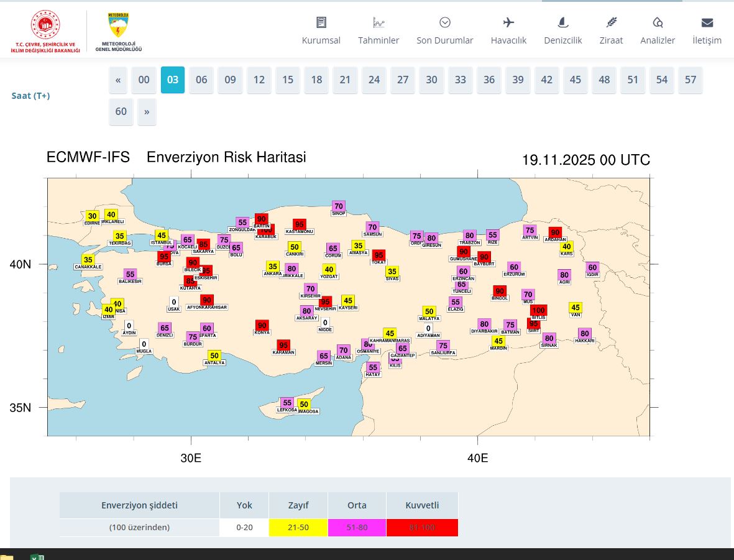Switch to the 06 forecast hour tab

tap(201, 80)
